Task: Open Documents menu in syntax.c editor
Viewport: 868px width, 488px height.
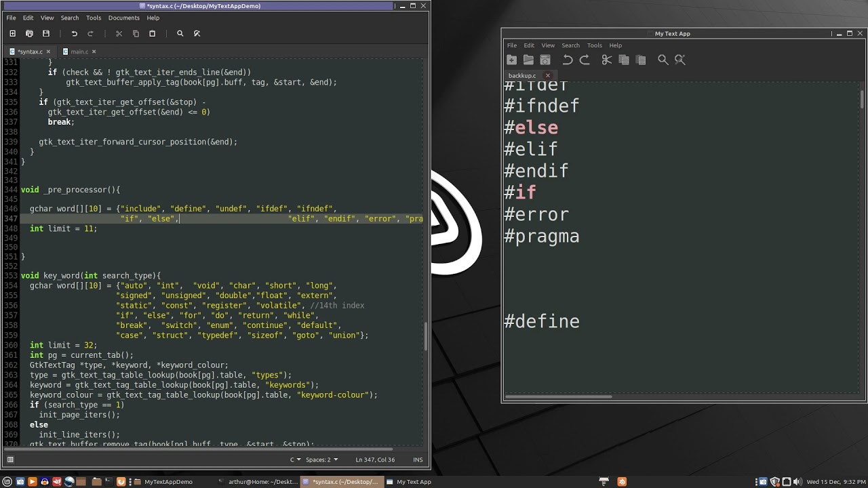Action: point(124,18)
